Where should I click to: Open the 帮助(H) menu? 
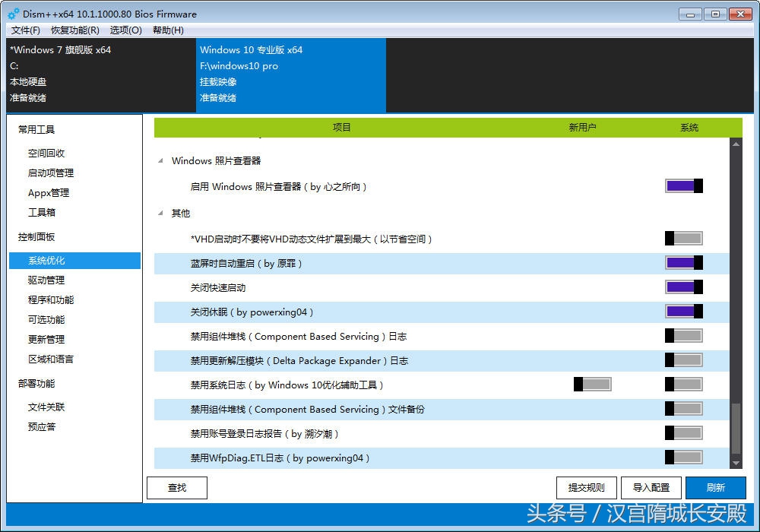[168, 30]
